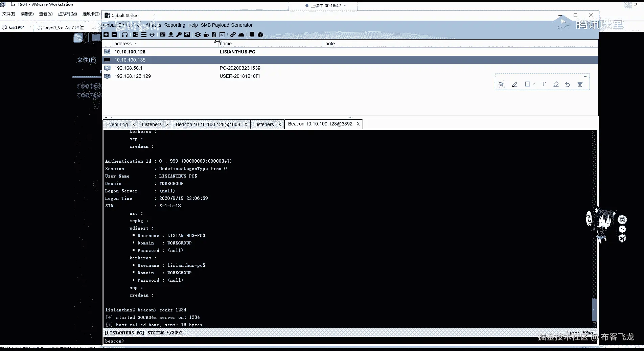Screen dimensions: 644x351
Task: Select the eraser tool in annotation toolbar
Action: click(x=556, y=84)
